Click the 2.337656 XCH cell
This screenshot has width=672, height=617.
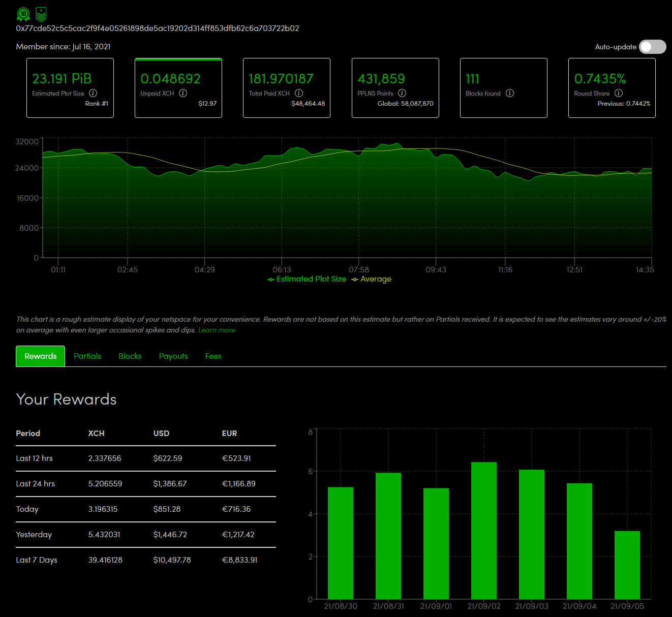click(105, 458)
